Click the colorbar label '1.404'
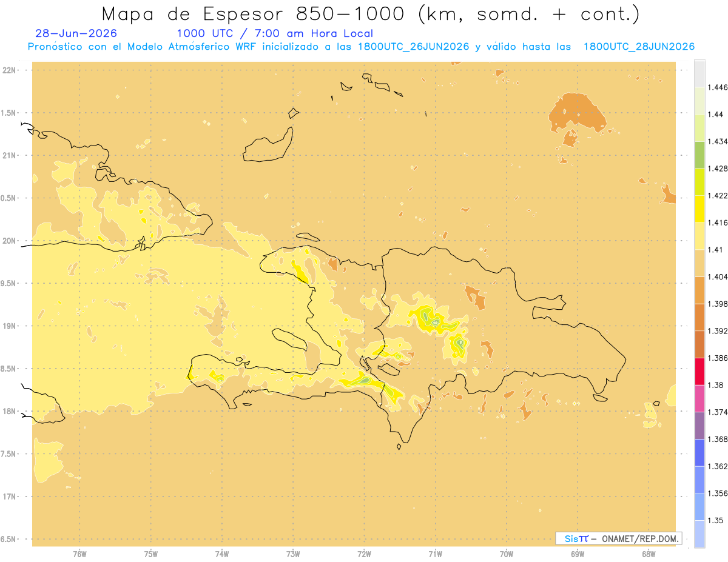This screenshot has width=728, height=562. tap(718, 276)
